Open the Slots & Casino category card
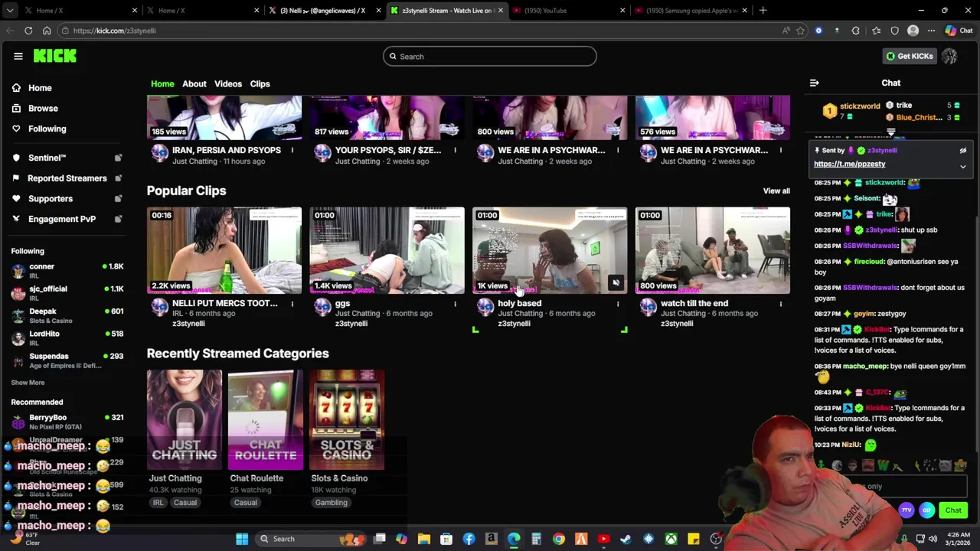980x551 pixels. pos(346,419)
